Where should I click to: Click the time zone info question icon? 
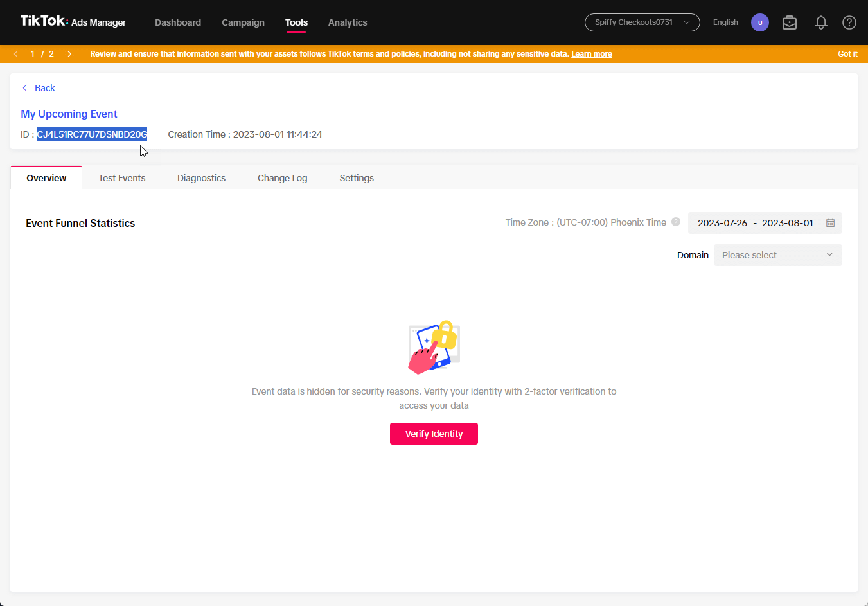[x=676, y=222]
